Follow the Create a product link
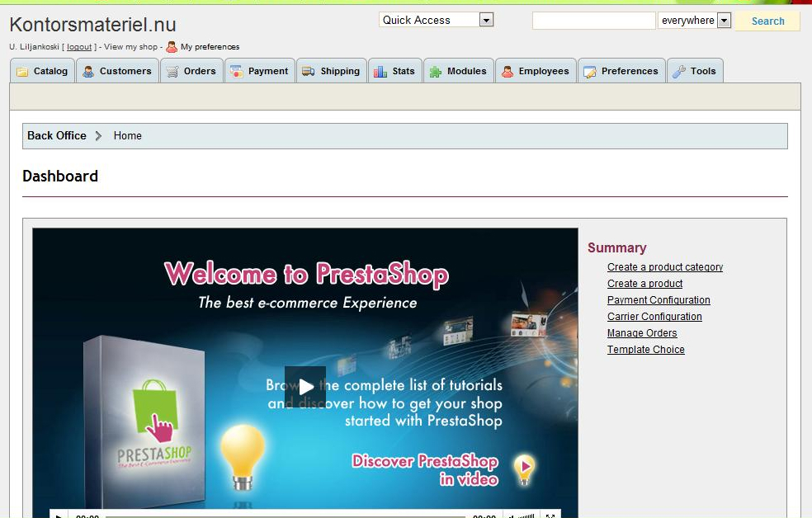 tap(644, 284)
